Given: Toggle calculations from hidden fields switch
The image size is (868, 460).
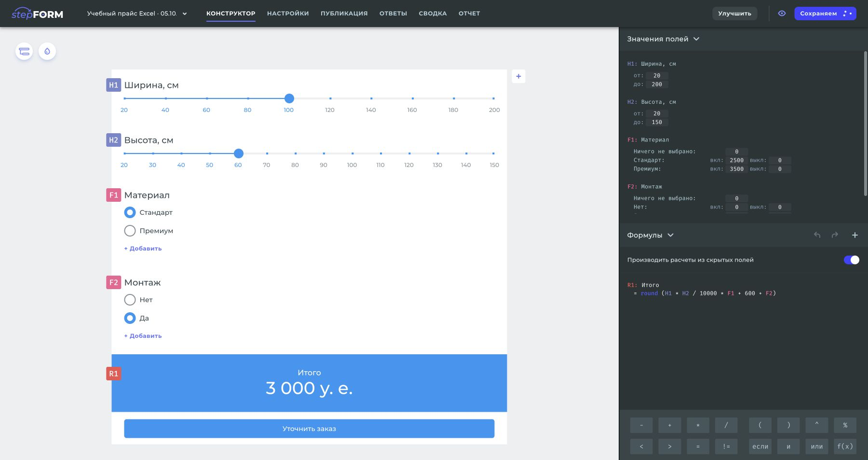Looking at the screenshot, I should [x=851, y=260].
